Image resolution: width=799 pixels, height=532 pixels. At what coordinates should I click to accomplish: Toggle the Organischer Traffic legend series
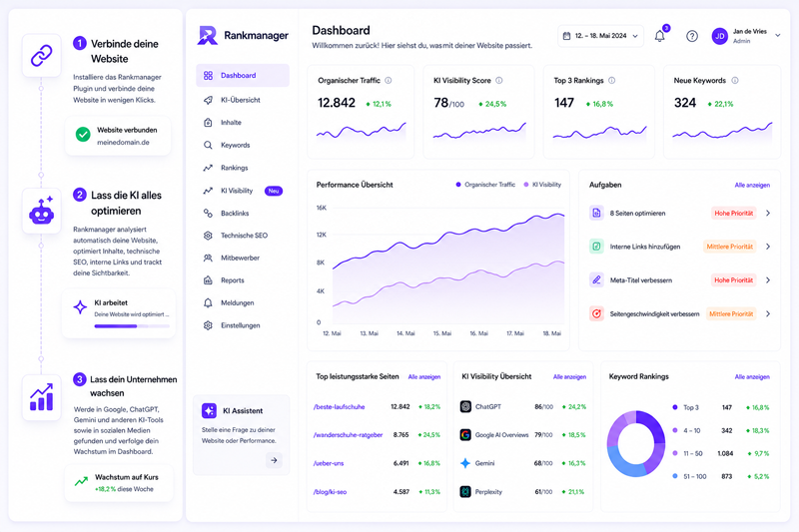point(485,185)
